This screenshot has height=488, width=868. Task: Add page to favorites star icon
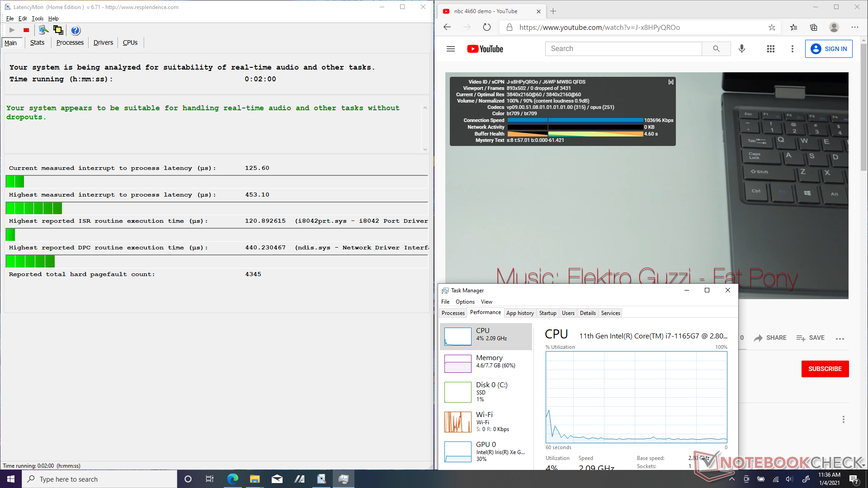(x=772, y=27)
